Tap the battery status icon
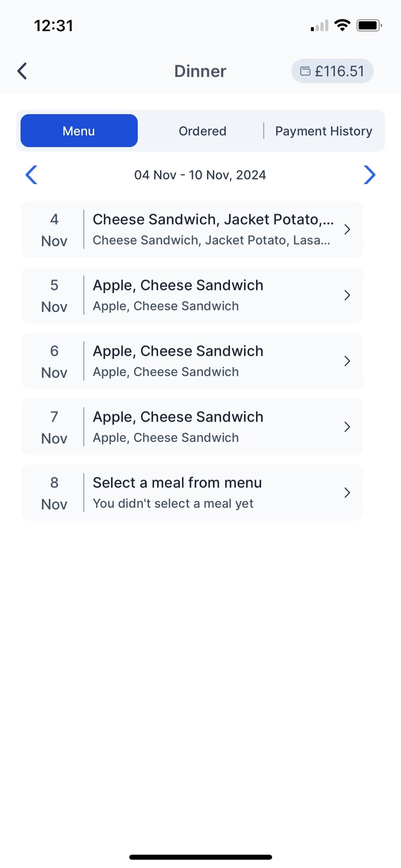The width and height of the screenshot is (401, 868). pos(369,25)
